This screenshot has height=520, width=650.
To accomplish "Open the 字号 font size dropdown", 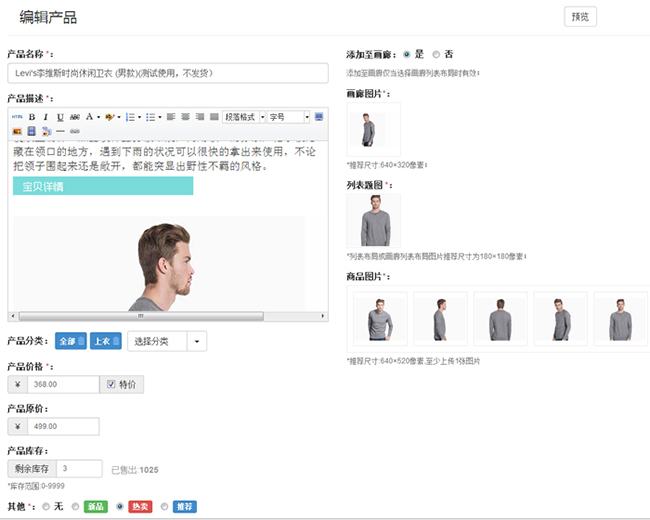I will pyautogui.click(x=288, y=117).
